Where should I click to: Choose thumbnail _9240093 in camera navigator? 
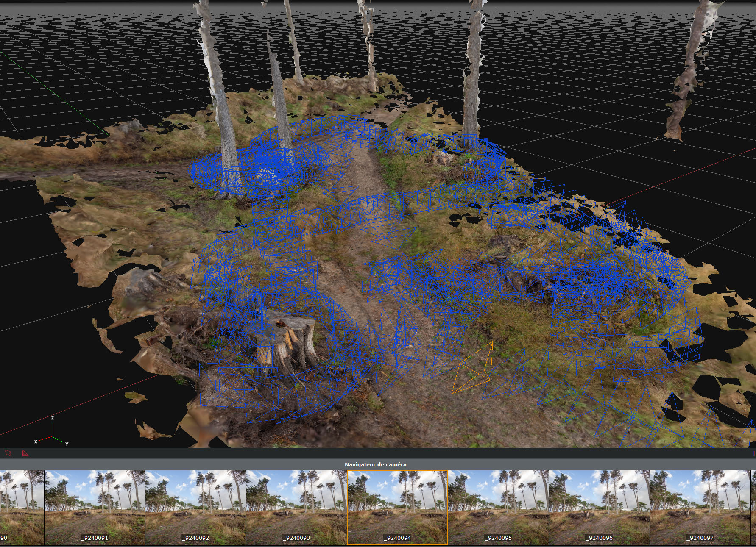pos(297,507)
